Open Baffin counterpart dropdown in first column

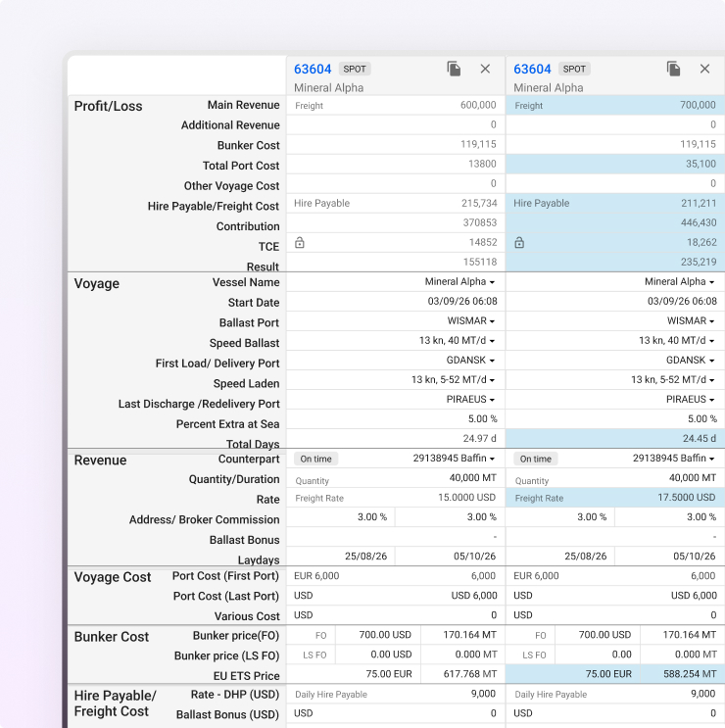click(x=454, y=459)
